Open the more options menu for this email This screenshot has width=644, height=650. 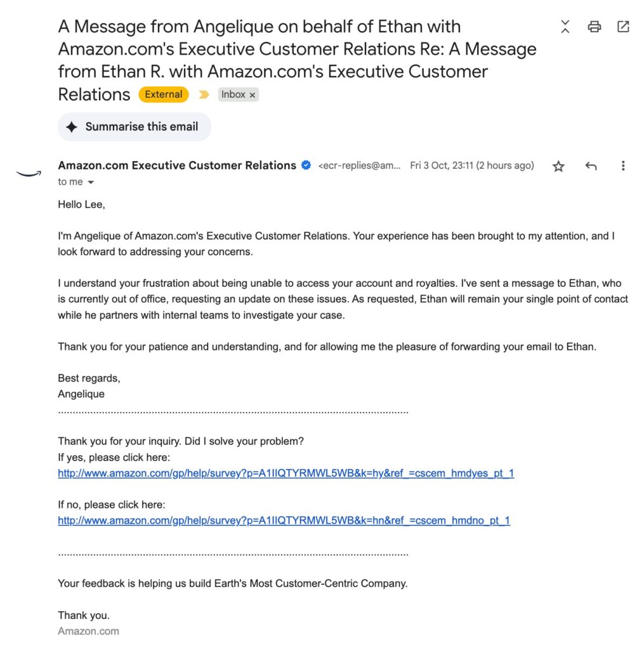623,166
